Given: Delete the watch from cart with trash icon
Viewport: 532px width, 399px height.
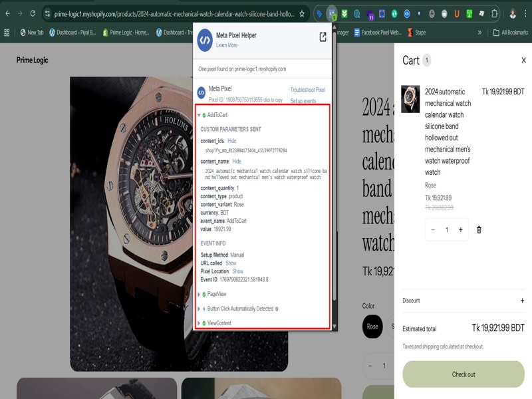Looking at the screenshot, I should [x=479, y=229].
